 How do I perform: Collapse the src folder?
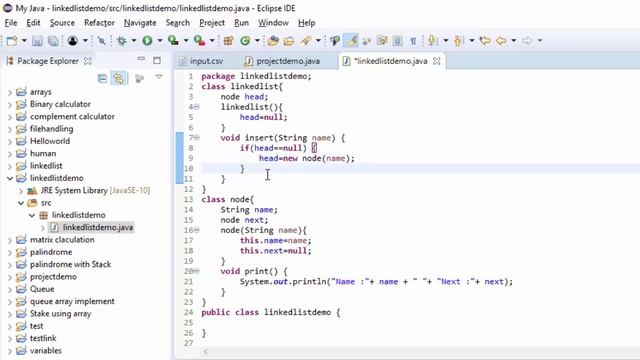pyautogui.click(x=21, y=203)
